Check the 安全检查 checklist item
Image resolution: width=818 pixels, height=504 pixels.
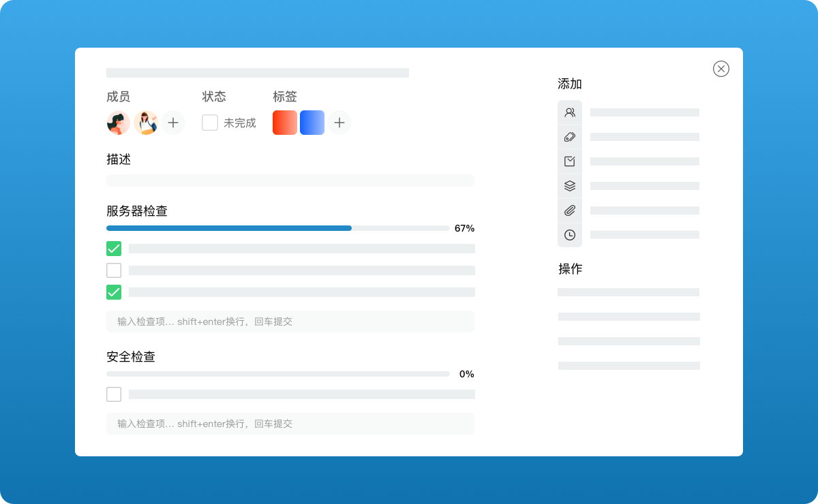point(114,394)
